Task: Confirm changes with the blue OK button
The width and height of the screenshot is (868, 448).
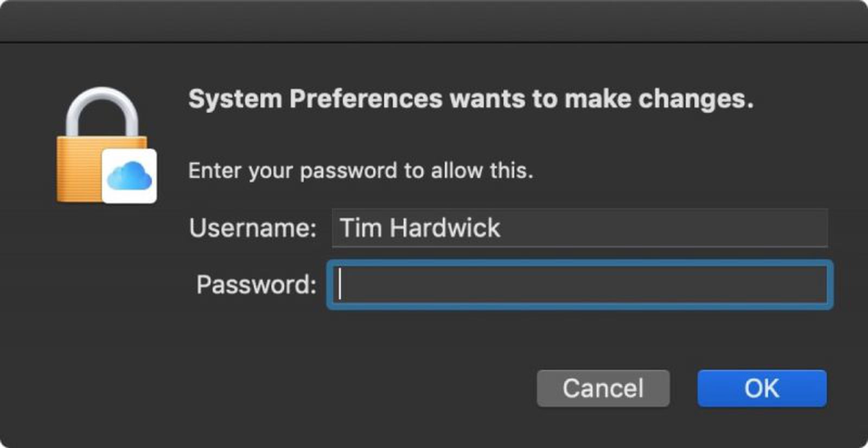Action: pos(762,388)
